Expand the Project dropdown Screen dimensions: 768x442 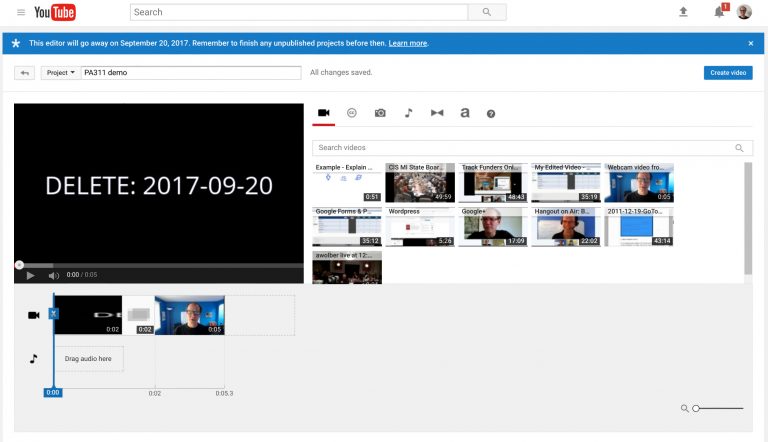click(60, 73)
